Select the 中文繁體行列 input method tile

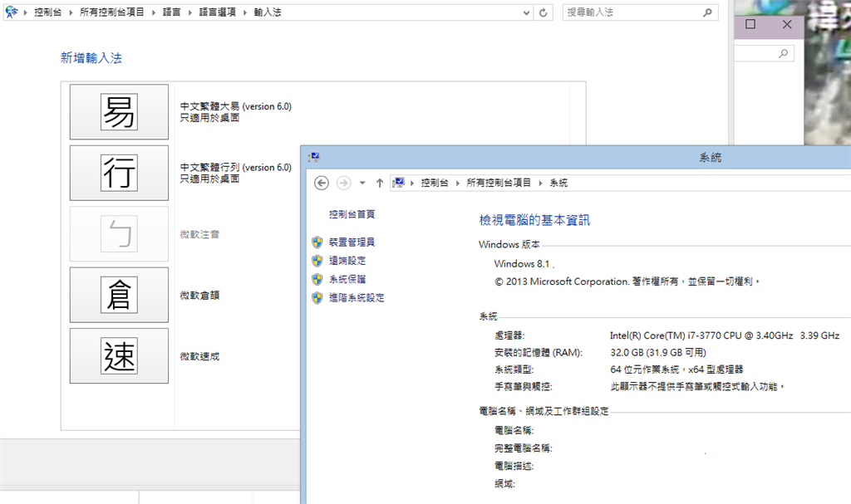coord(119,173)
